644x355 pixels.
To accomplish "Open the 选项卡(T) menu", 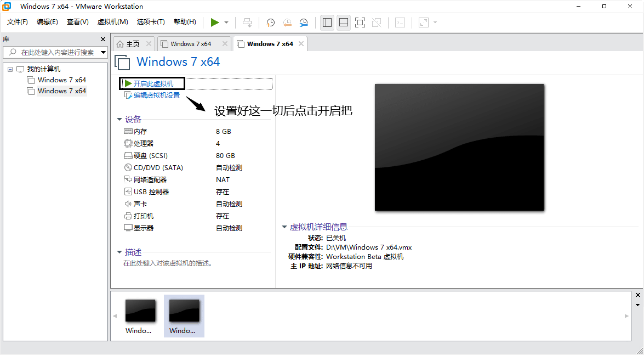I will point(151,22).
